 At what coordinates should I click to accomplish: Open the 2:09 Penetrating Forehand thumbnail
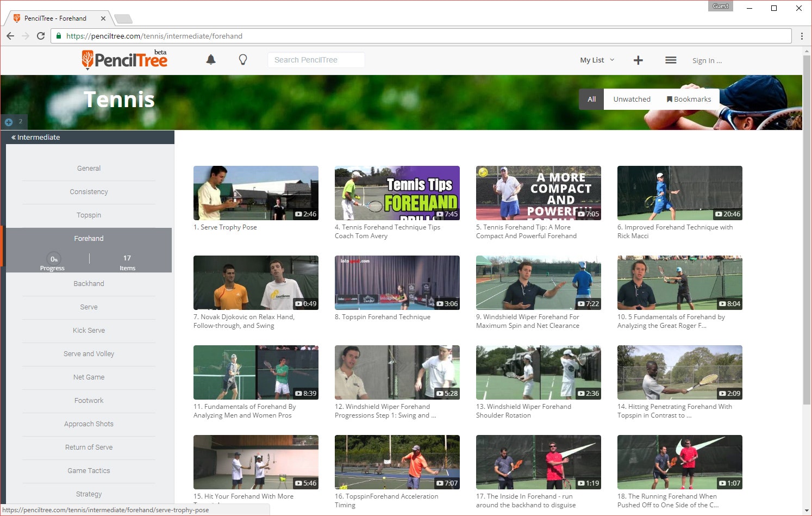(x=680, y=372)
